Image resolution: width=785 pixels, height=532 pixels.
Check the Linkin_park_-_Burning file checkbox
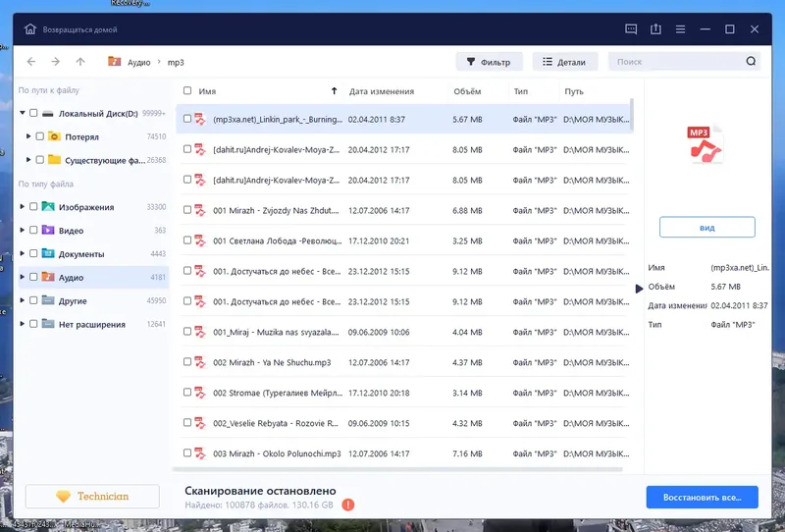coord(187,119)
